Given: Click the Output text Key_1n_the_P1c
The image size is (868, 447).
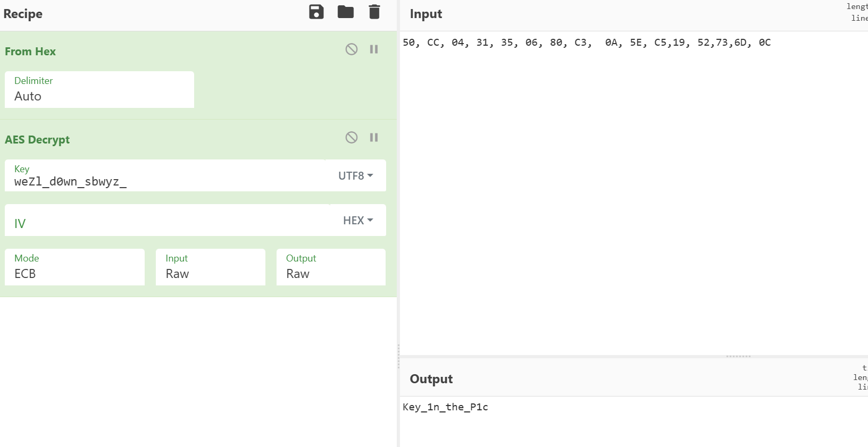Looking at the screenshot, I should pyautogui.click(x=445, y=407).
